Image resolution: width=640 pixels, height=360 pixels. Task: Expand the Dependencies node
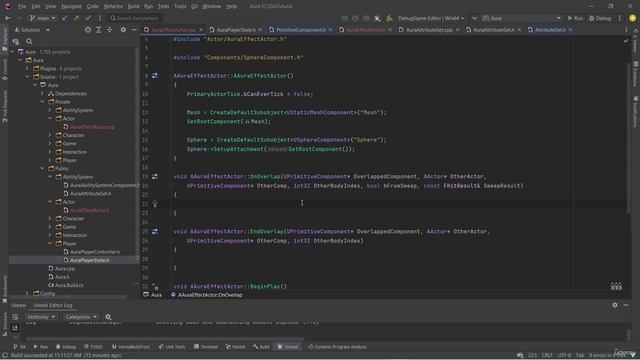tap(42, 93)
